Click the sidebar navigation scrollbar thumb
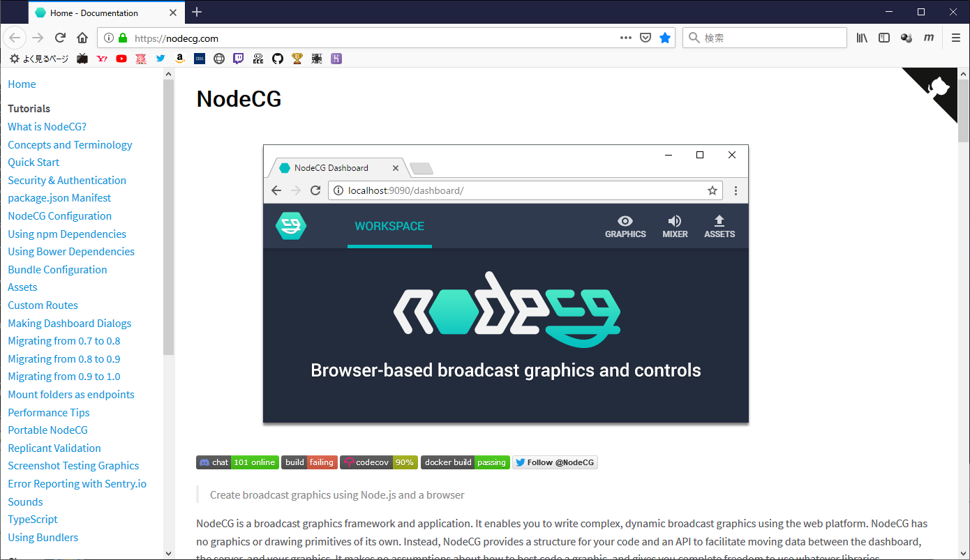970x560 pixels. pos(168,218)
